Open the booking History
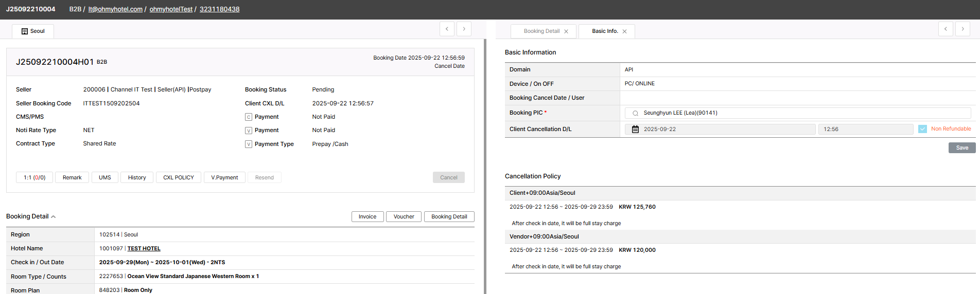 137,177
